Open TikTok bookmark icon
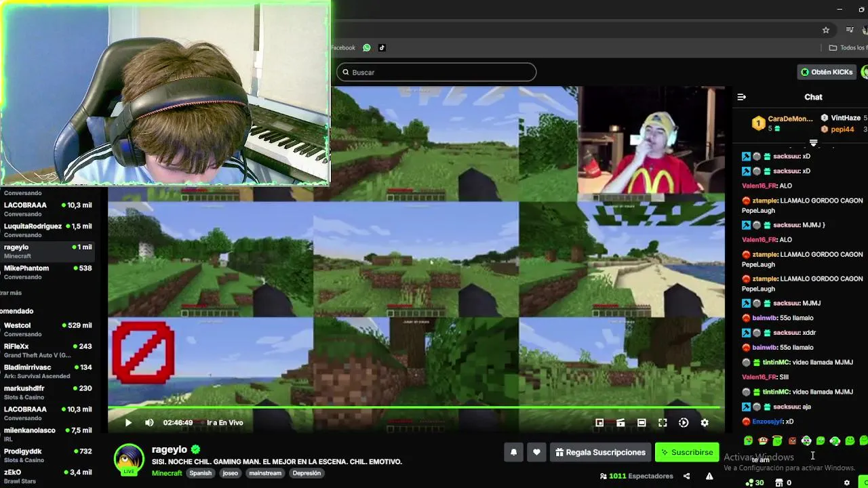The image size is (868, 488). pos(382,47)
